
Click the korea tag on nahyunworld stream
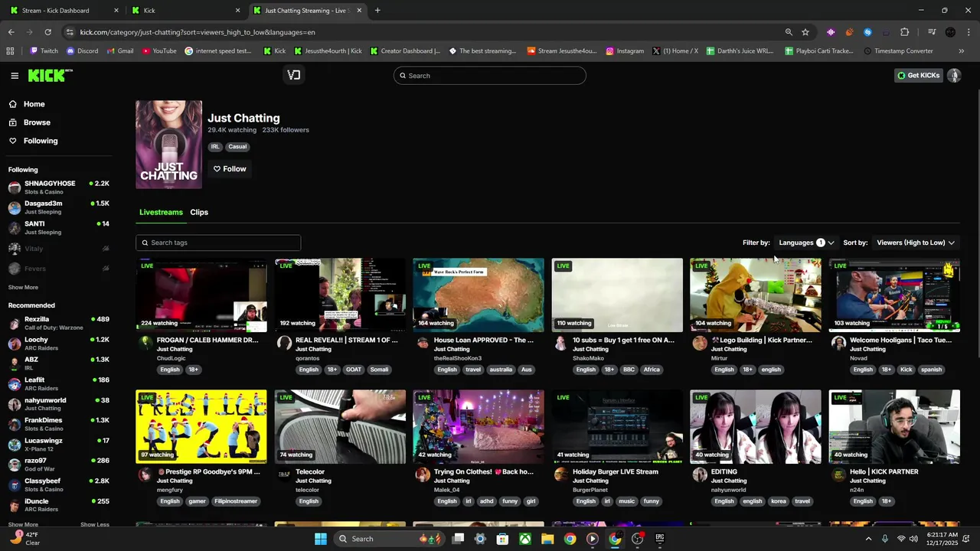point(779,501)
